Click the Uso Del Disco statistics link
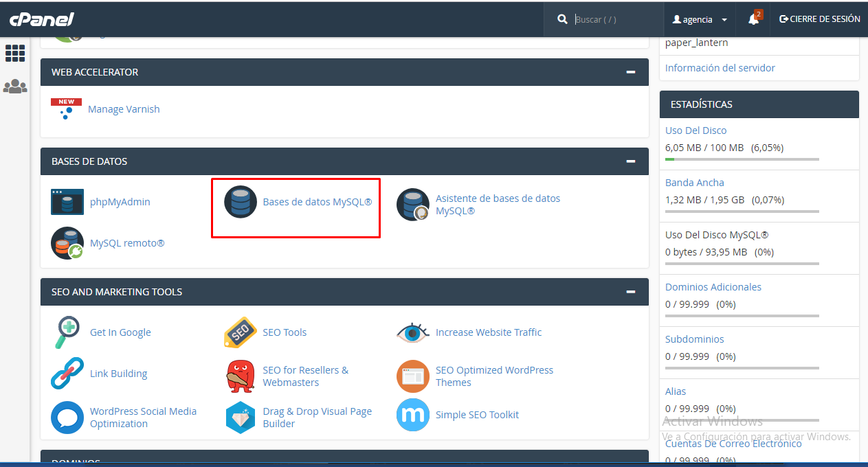 (x=695, y=130)
